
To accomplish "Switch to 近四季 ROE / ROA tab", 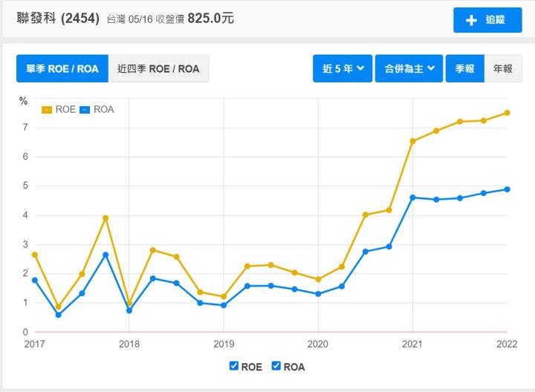I will tap(158, 68).
